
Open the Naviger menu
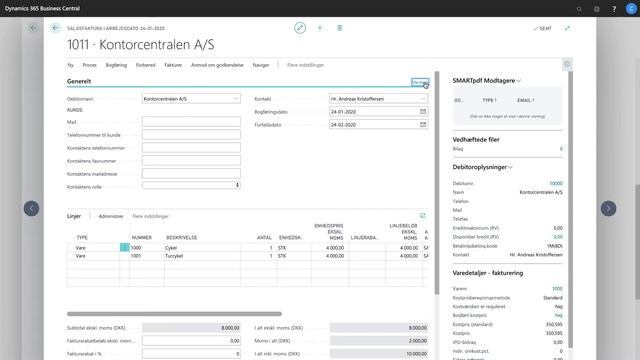point(261,65)
